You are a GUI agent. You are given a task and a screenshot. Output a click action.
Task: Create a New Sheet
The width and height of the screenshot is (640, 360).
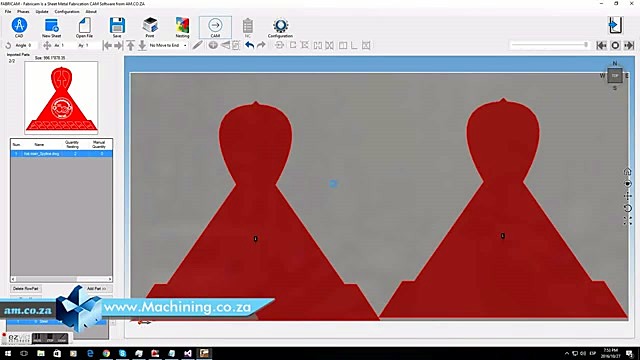coord(51,28)
